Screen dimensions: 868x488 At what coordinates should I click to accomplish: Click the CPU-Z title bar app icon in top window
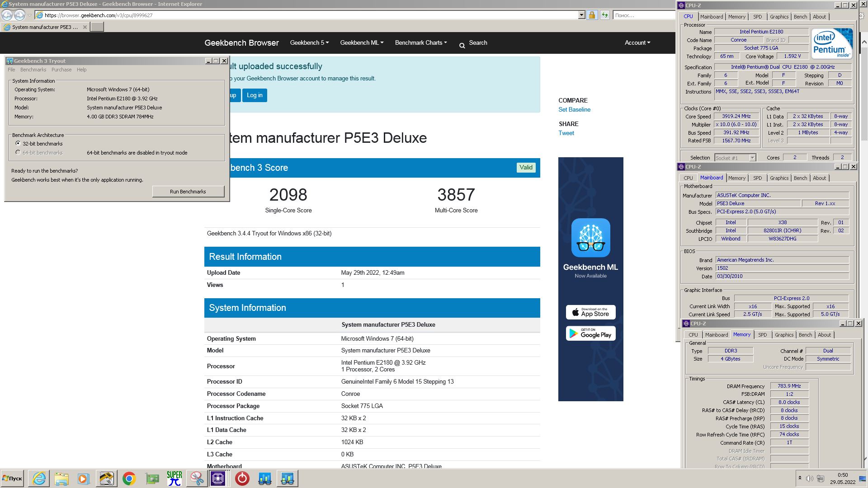[681, 5]
